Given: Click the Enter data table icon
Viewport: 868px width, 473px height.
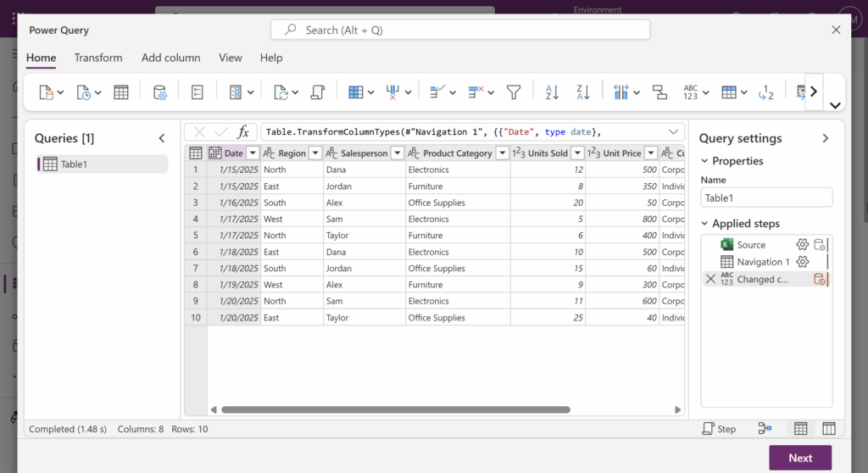Looking at the screenshot, I should (x=121, y=92).
